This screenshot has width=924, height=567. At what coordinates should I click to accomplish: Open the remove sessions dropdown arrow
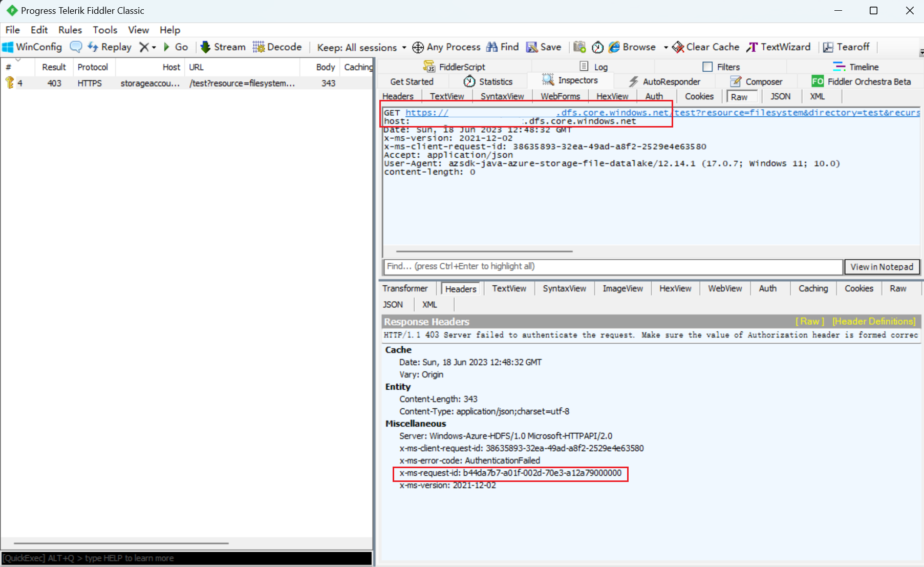pyautogui.click(x=154, y=47)
